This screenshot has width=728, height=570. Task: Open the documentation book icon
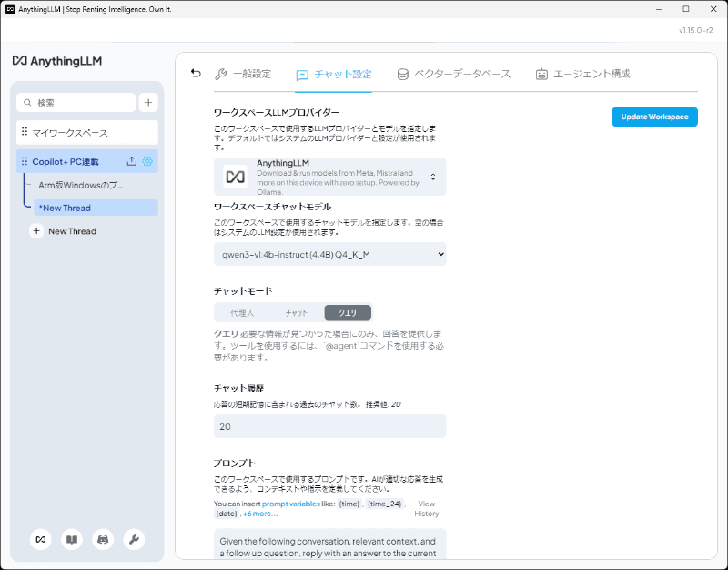click(x=72, y=539)
